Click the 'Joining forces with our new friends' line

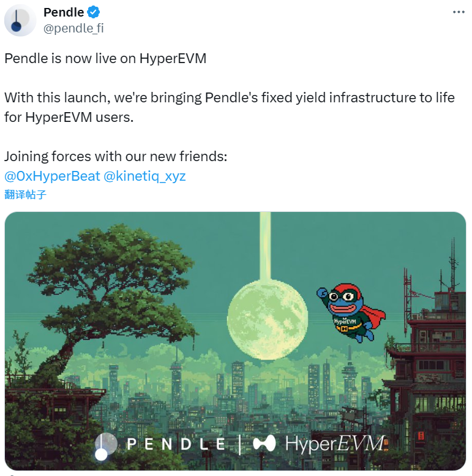116,157
